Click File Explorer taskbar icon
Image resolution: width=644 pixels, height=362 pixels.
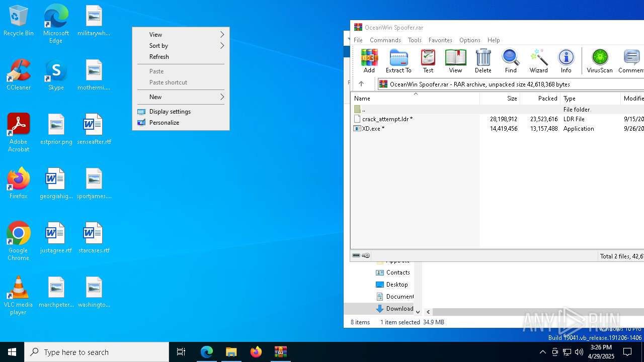231,352
